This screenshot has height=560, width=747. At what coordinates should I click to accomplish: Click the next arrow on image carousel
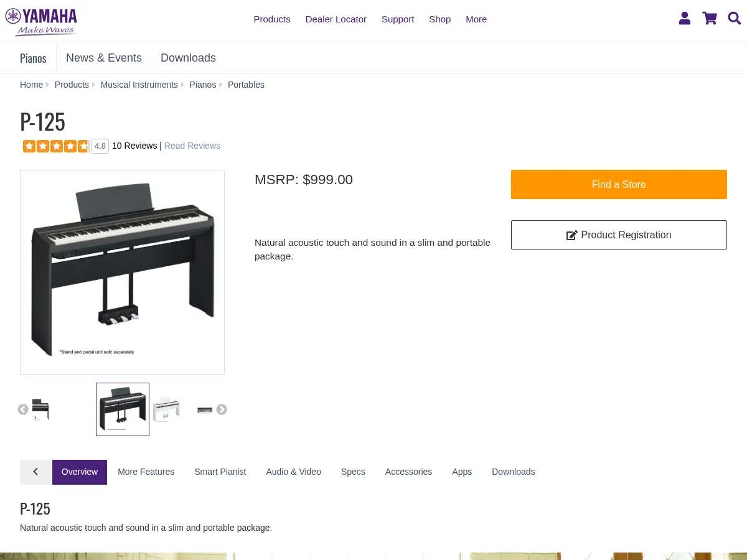(222, 409)
